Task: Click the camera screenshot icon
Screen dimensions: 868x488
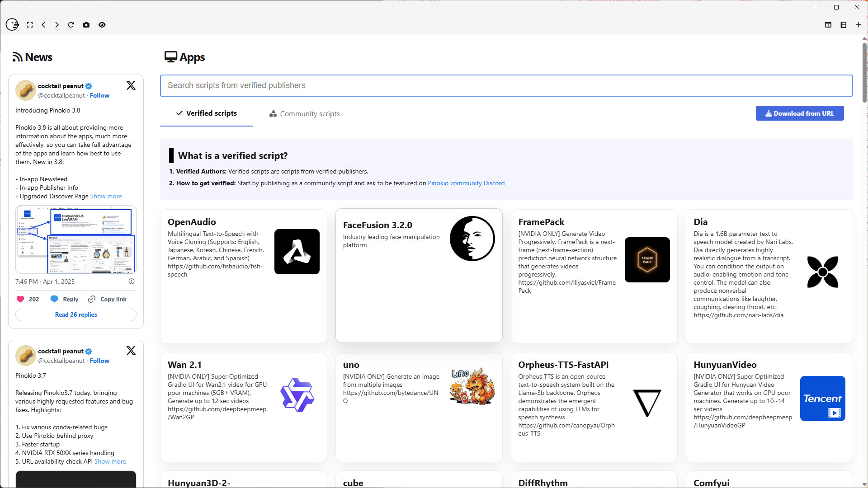Action: pos(86,25)
